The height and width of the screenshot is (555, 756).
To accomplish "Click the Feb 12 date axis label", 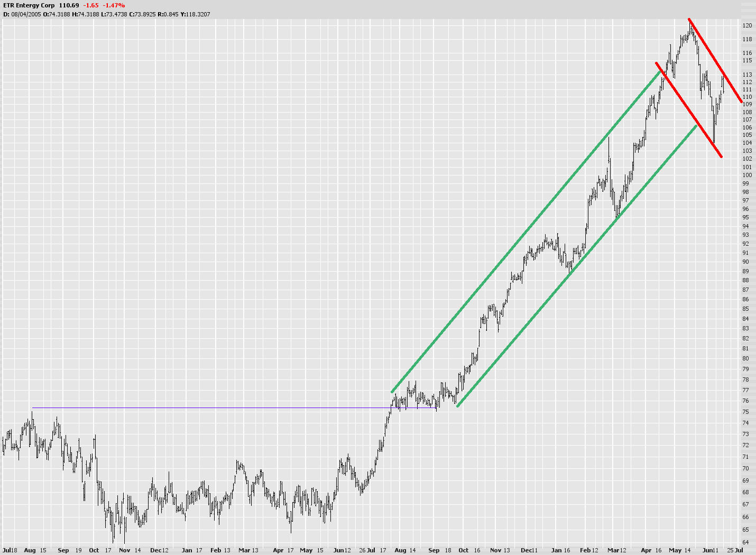I will point(588,550).
